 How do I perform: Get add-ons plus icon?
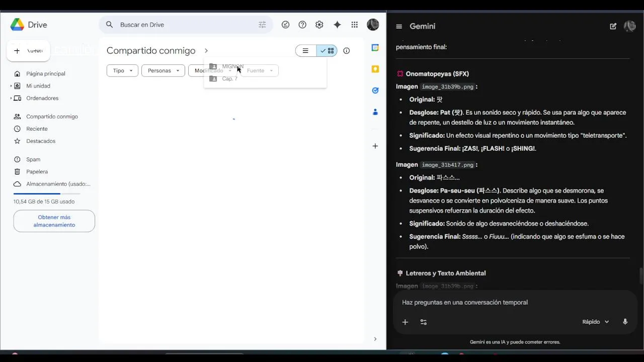[x=375, y=146]
